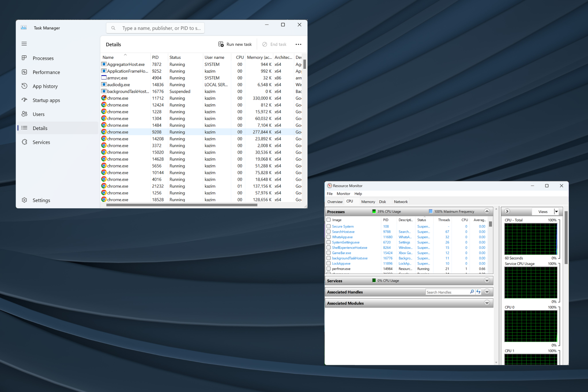Click the Run new task icon
This screenshot has height=392, width=588.
pos(221,44)
